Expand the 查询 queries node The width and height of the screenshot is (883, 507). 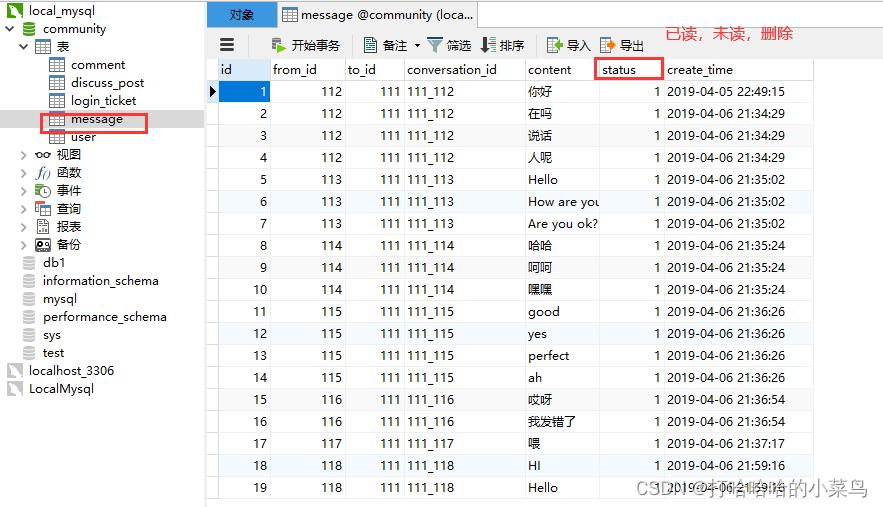pyautogui.click(x=23, y=208)
